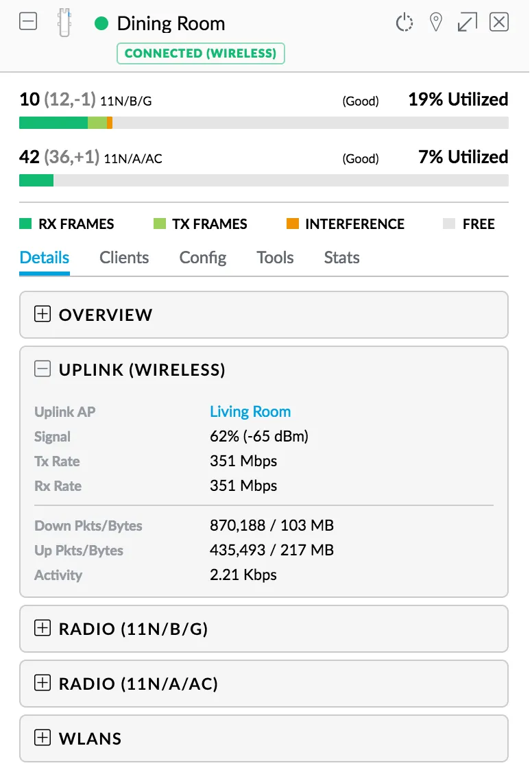This screenshot has width=532, height=783.
Task: Click the restart device power icon
Action: click(404, 23)
